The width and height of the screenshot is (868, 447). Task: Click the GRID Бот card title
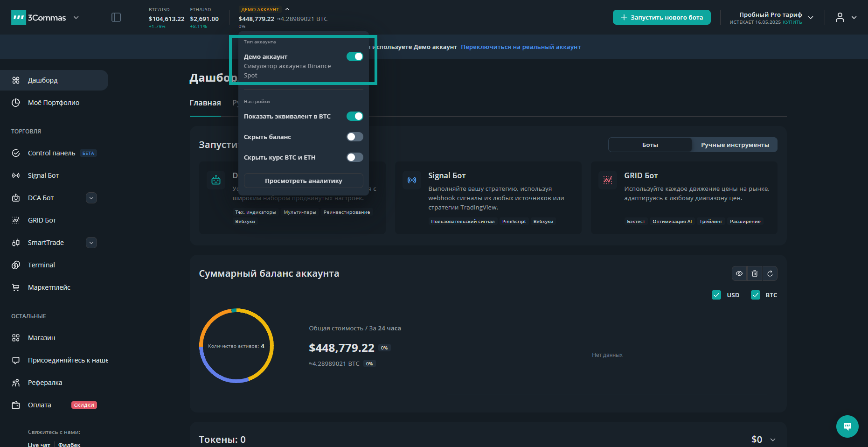(x=641, y=175)
